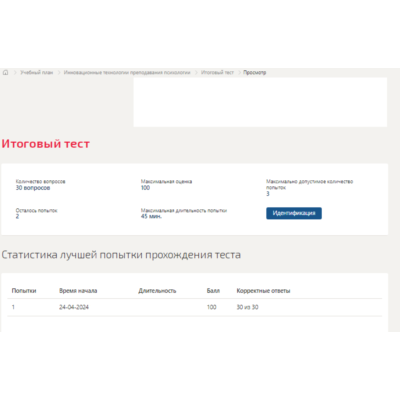Open 'Инновационные технологии преподавания психологии' breadcrumb
Image resolution: width=400 pixels, height=400 pixels.
tap(127, 72)
